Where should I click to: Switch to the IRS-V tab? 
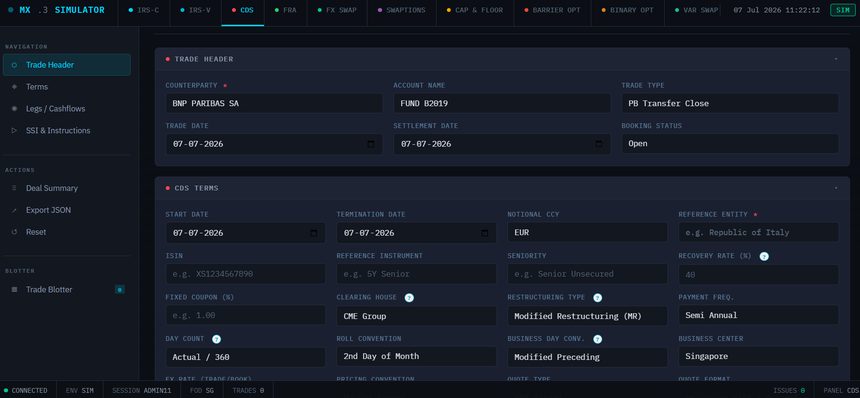(195, 10)
